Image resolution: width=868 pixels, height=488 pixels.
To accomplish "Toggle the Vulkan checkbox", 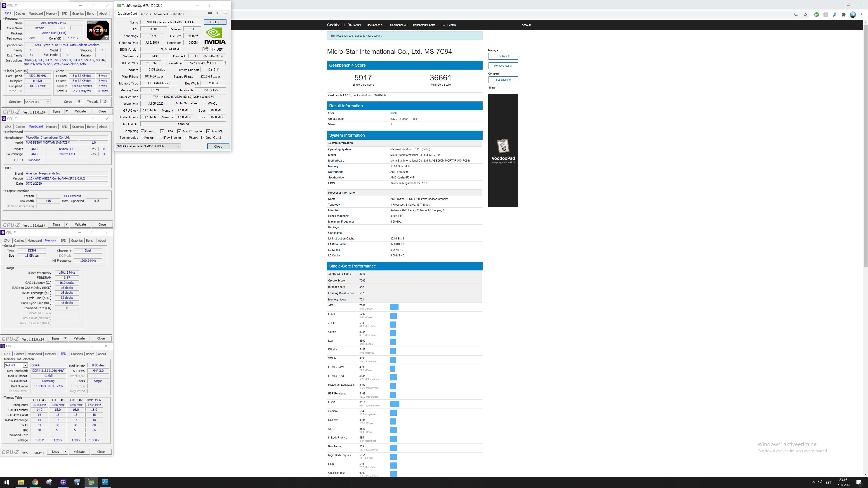I will pos(143,137).
